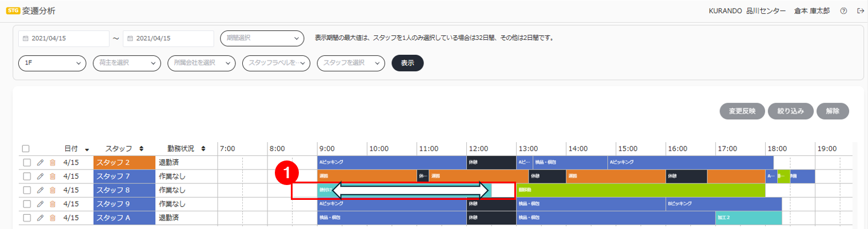Sort by 日付 column arrow
868x229 pixels.
pyautogui.click(x=87, y=149)
